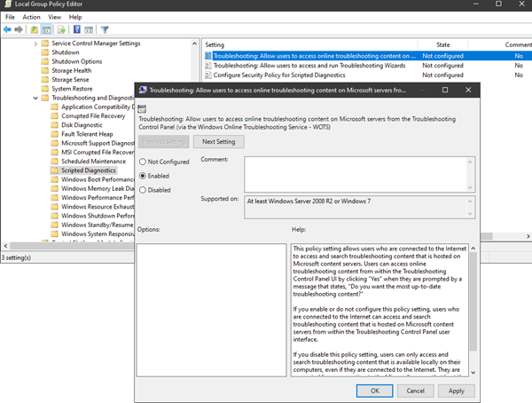Click the Scheduled Maintenance folder icon
The image size is (532, 403).
pyautogui.click(x=55, y=161)
